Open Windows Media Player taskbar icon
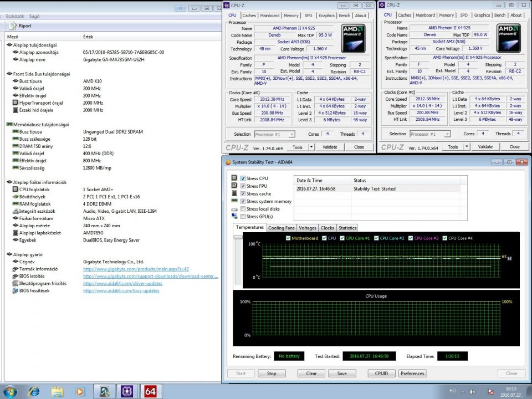The width and height of the screenshot is (532, 399). tap(80, 392)
